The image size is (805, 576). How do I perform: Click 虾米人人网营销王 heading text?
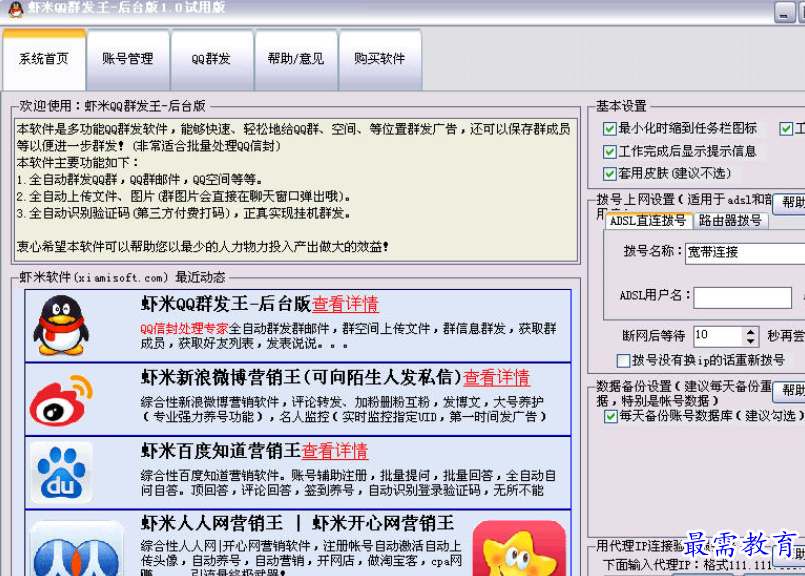(212, 524)
